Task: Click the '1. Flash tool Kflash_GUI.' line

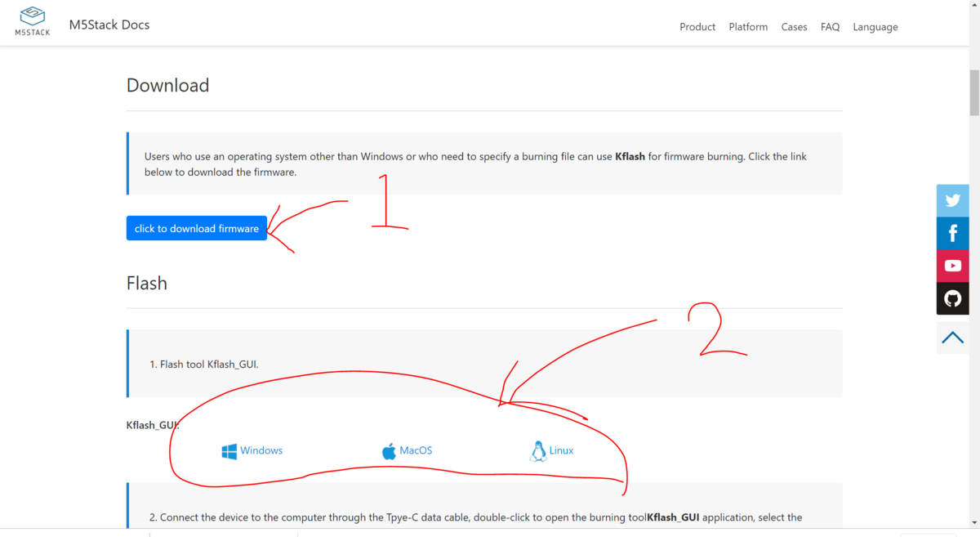Action: point(204,364)
